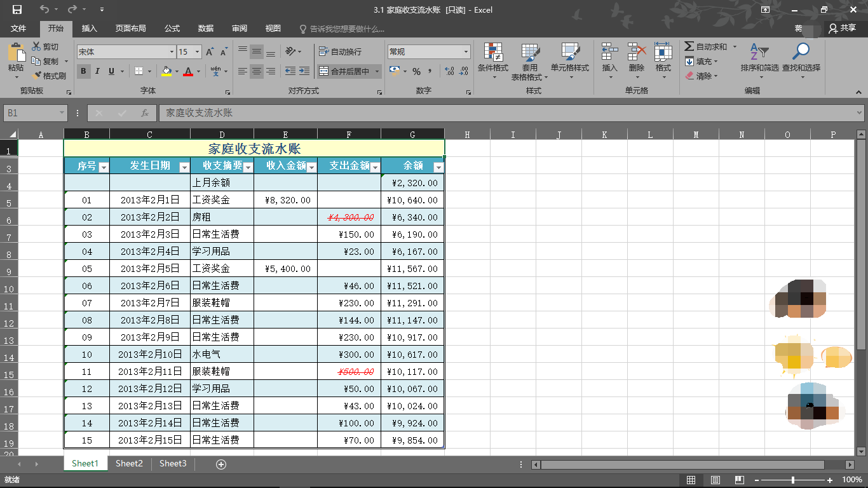
Task: Select cell with ¥8,320.00 income
Action: point(285,200)
